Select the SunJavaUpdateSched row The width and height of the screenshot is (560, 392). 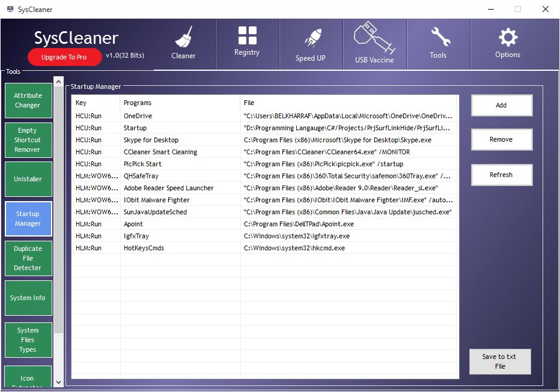(x=264, y=213)
